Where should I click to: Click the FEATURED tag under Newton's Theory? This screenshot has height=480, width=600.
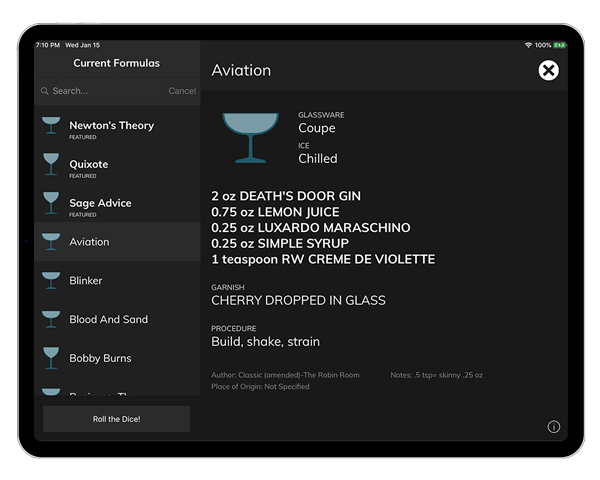point(83,137)
